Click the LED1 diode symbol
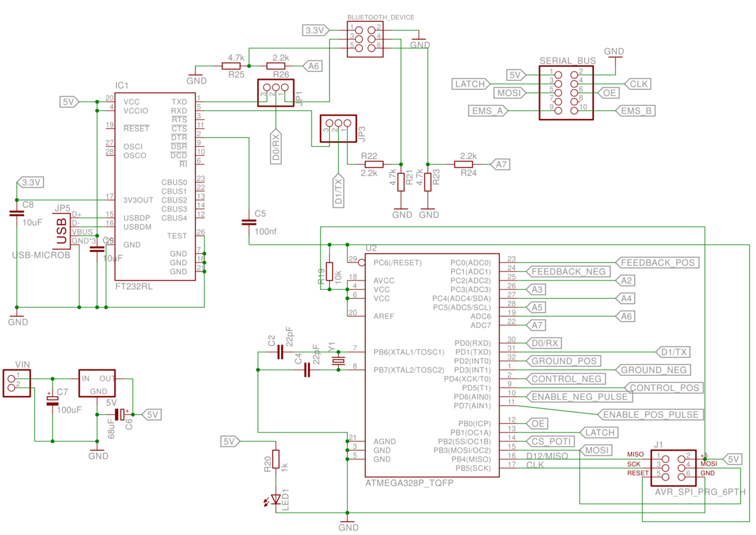This screenshot has height=535, width=756. 276,499
